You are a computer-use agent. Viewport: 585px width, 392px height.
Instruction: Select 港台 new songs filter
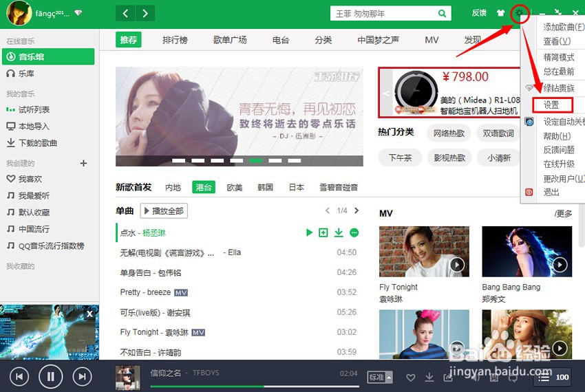(x=204, y=187)
